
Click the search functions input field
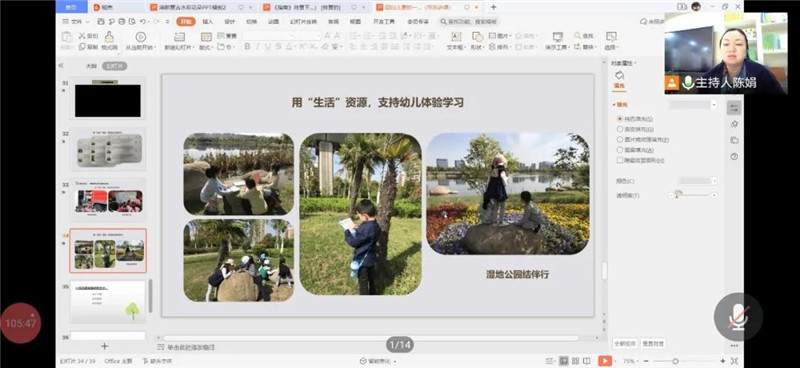[468, 21]
